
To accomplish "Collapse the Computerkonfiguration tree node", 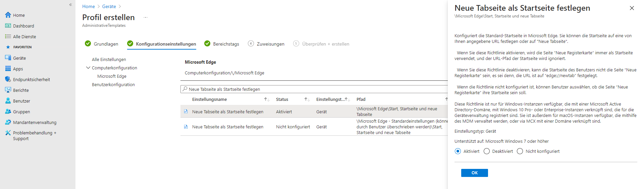I will click(x=88, y=68).
